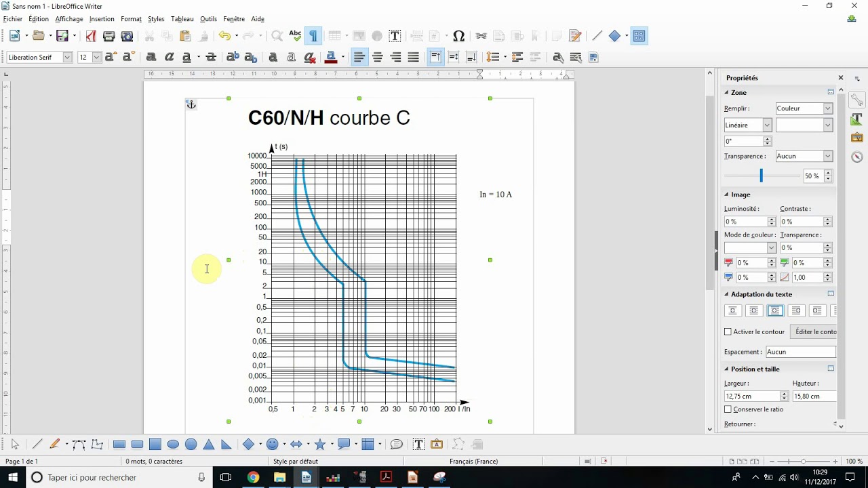Check Conserver le ratio checkbox

[x=728, y=409]
